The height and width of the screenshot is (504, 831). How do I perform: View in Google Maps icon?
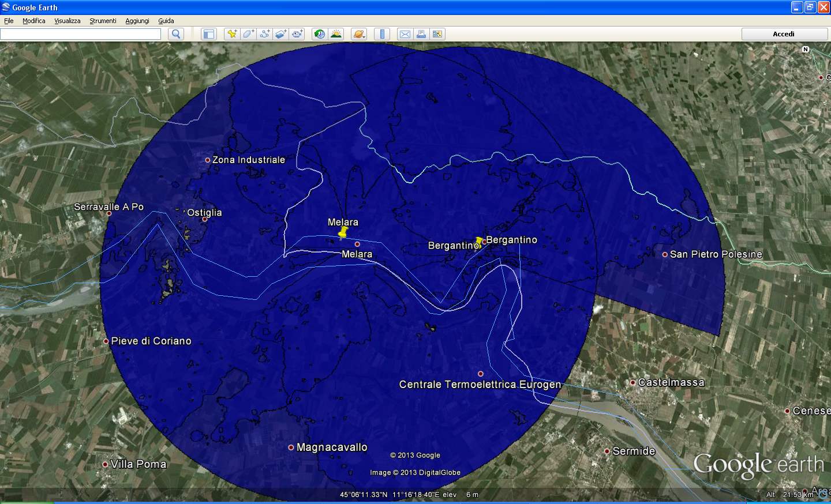(437, 34)
